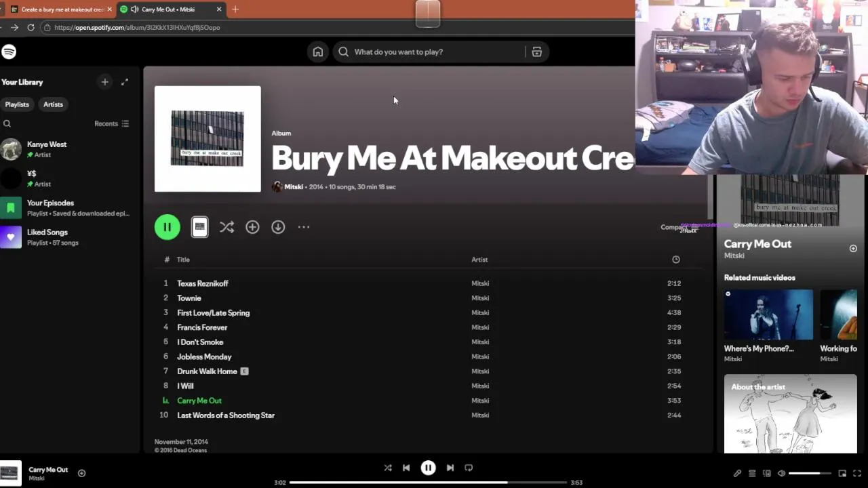Viewport: 868px width, 488px height.
Task: Open Mitski link on Townie row
Action: pyautogui.click(x=480, y=298)
